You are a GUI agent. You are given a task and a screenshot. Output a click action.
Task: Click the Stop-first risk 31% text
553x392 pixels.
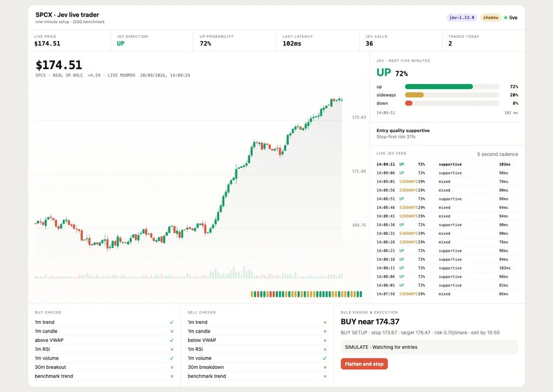tap(396, 137)
